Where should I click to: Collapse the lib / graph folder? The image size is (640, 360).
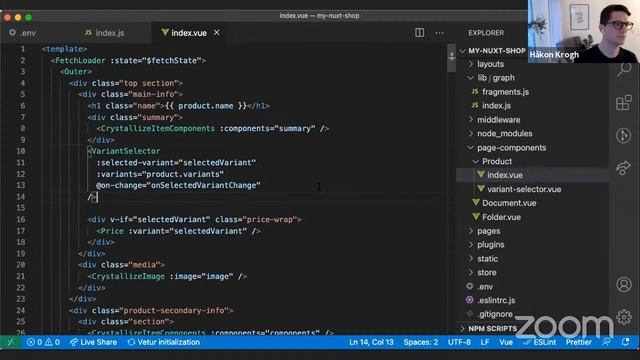(x=496, y=78)
